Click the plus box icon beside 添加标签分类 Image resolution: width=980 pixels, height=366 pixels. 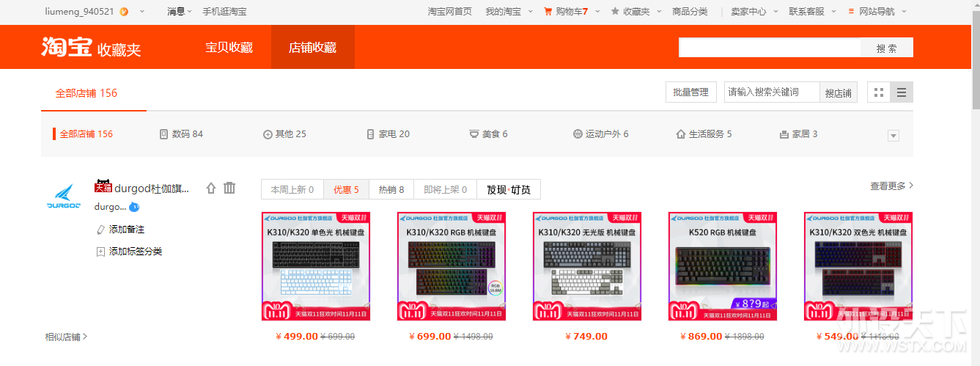[100, 252]
